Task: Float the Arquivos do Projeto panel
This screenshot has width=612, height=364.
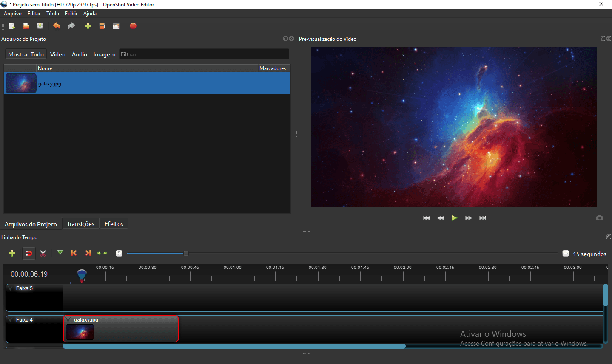Action: click(286, 39)
